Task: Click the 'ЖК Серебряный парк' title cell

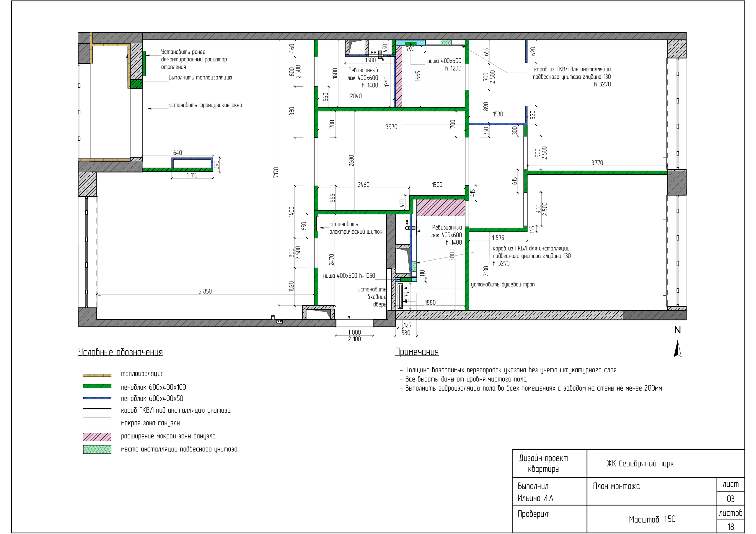Action: [x=640, y=463]
